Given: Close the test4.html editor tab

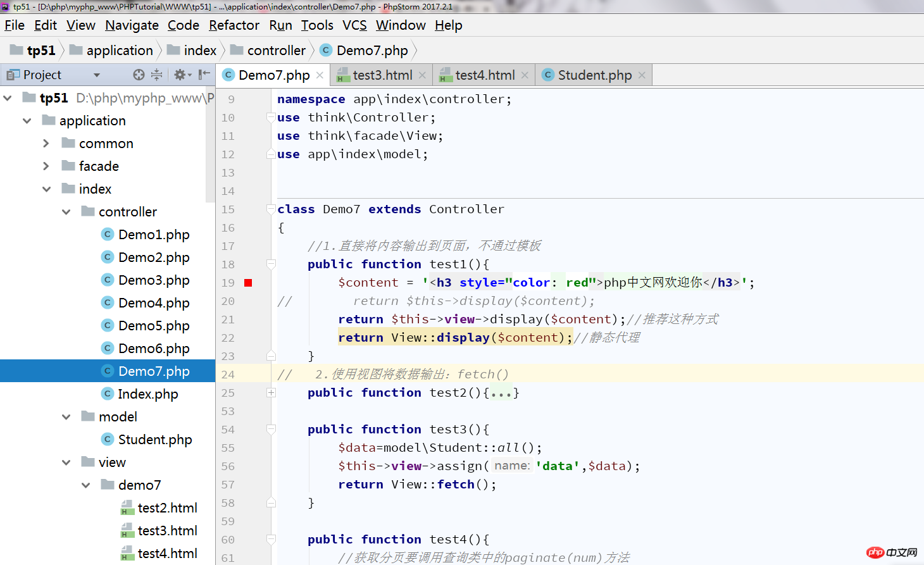Looking at the screenshot, I should tap(525, 75).
